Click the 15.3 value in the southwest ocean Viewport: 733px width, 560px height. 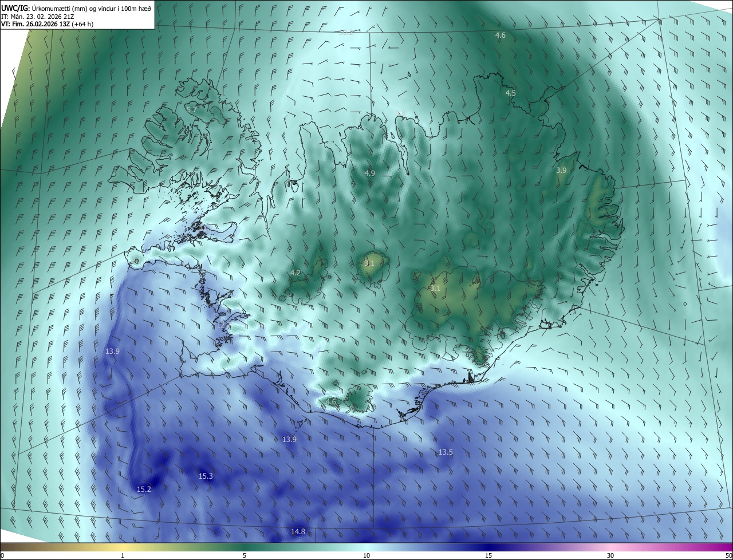[x=206, y=476]
